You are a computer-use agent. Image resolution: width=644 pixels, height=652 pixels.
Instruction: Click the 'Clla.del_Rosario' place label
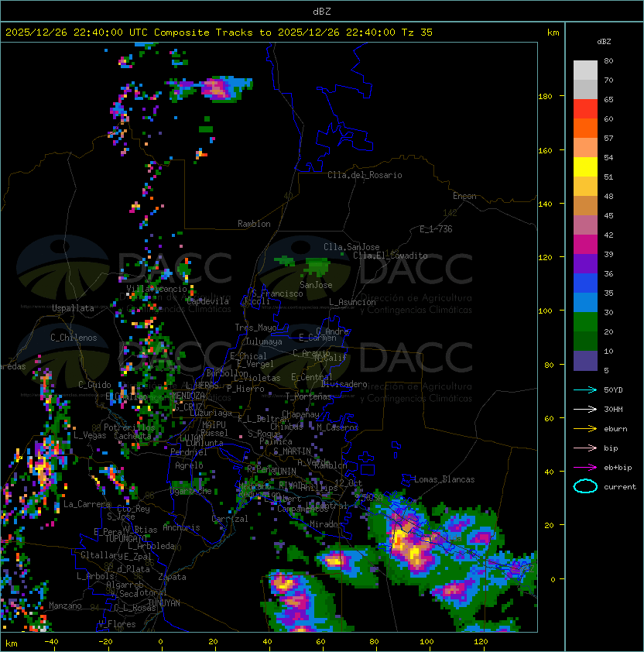coord(365,175)
